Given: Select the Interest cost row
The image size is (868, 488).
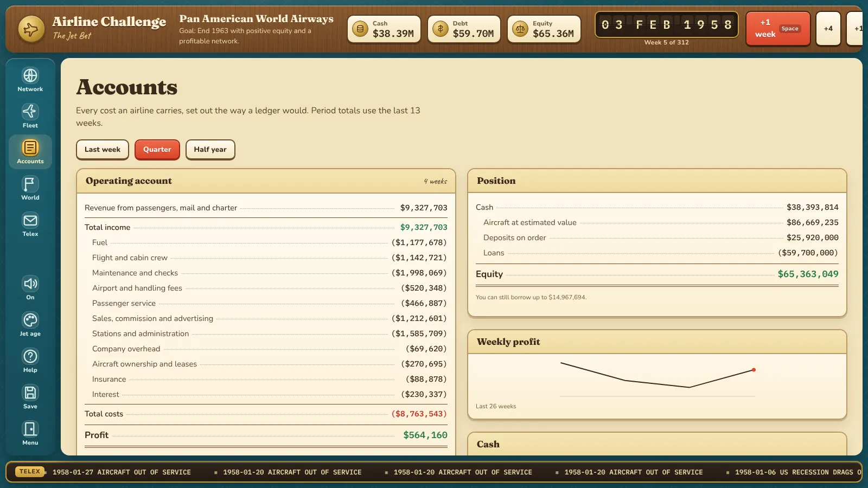Looking at the screenshot, I should click(x=266, y=394).
